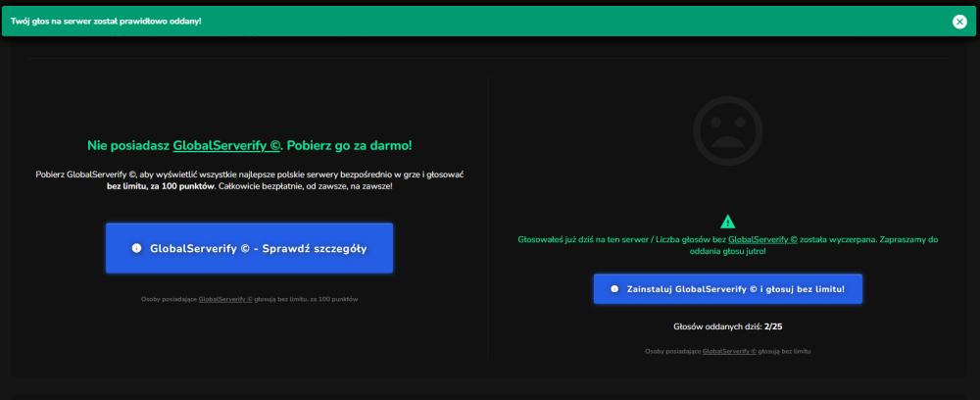Click 'Twój głos na serwer został prawidłowo oddany!' message
Screen dimensions: 980x400
click(x=106, y=22)
